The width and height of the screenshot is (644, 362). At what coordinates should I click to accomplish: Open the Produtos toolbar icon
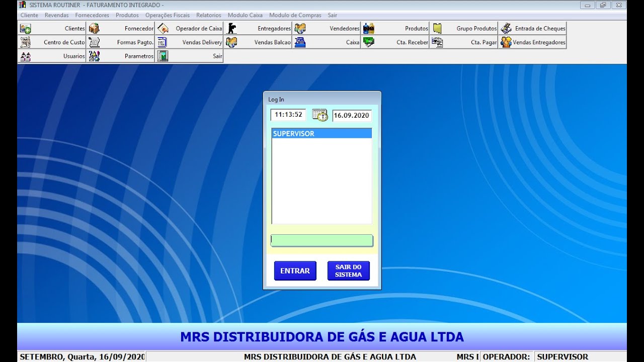click(x=369, y=29)
